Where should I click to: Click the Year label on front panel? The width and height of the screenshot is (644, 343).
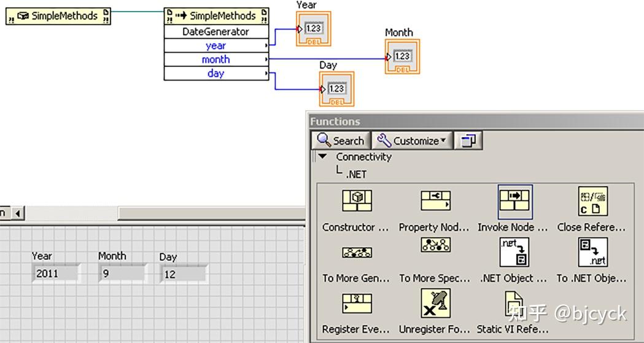[42, 256]
